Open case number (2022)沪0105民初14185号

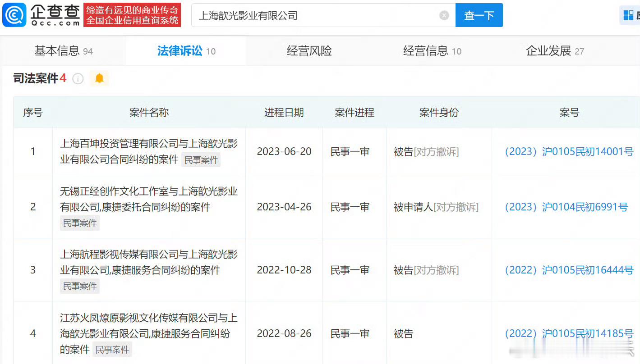click(x=569, y=334)
